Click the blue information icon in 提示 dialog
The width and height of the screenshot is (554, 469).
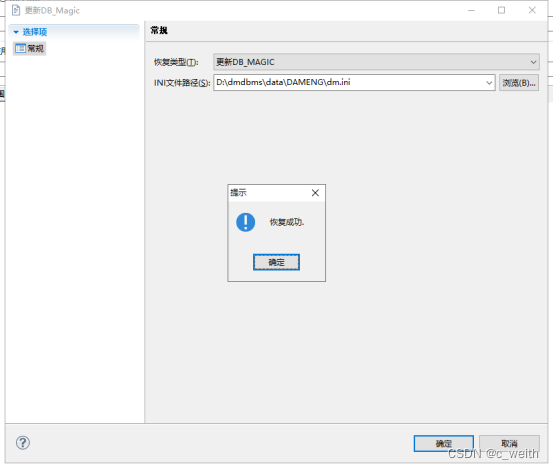246,222
